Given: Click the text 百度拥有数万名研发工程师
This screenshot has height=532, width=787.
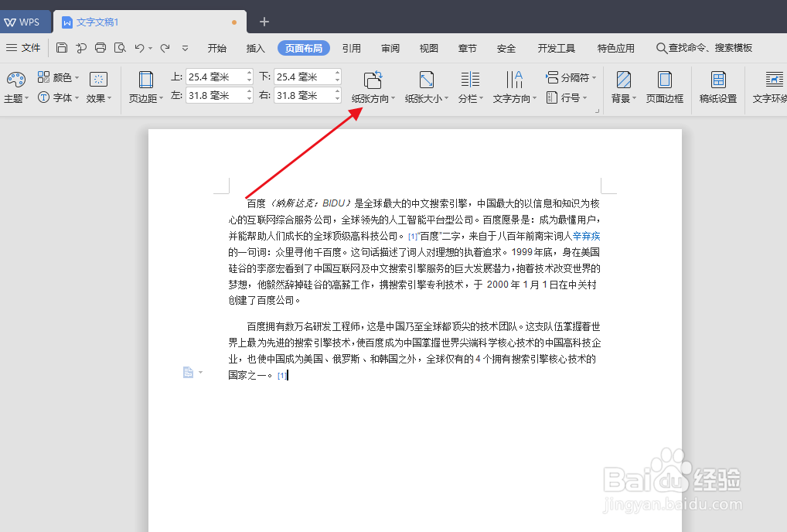Looking at the screenshot, I should (303, 327).
